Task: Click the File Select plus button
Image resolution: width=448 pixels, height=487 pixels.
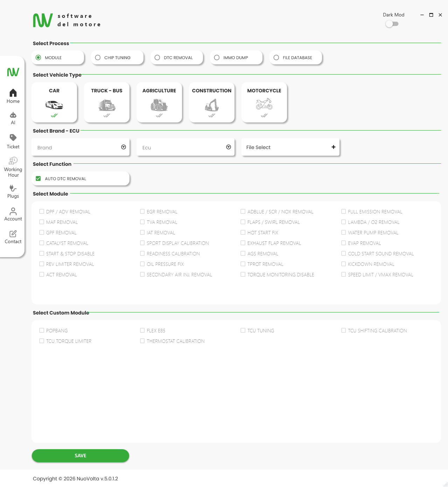Action: pyautogui.click(x=333, y=147)
